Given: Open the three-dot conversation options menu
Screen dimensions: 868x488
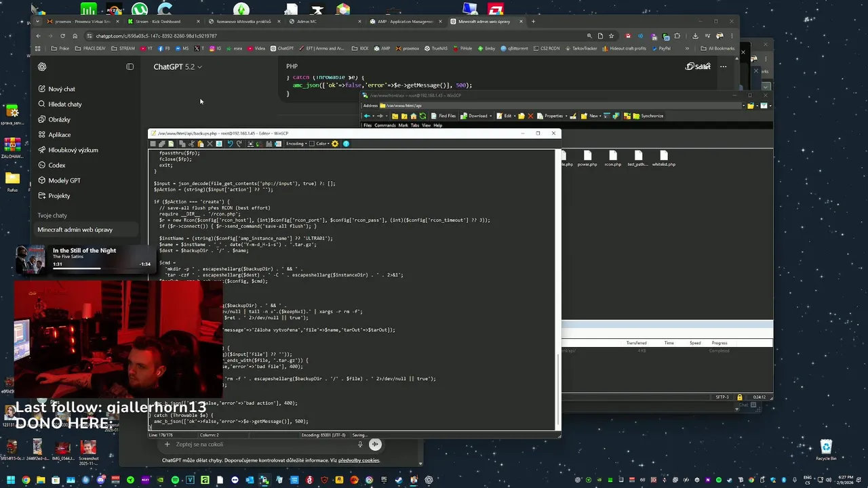Looking at the screenshot, I should coord(723,66).
